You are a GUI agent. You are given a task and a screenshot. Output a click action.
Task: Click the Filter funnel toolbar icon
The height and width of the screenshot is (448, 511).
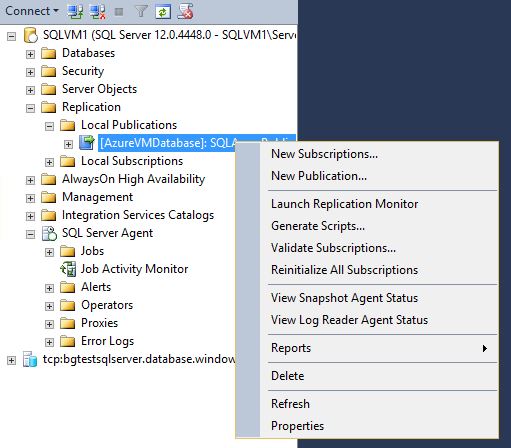(141, 12)
